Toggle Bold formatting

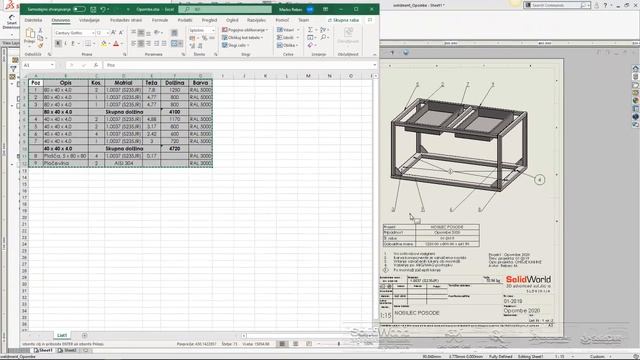58,43
